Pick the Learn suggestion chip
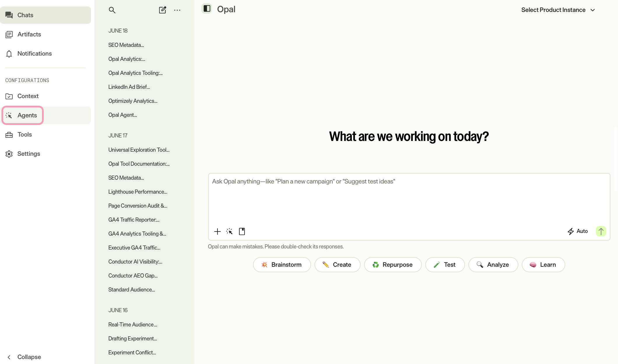This screenshot has width=618, height=364. tap(543, 265)
